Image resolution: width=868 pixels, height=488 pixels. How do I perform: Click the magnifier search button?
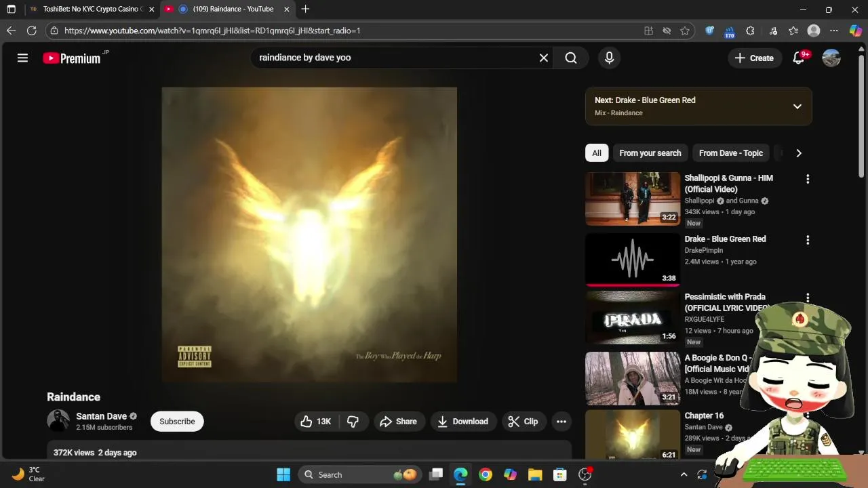click(571, 58)
